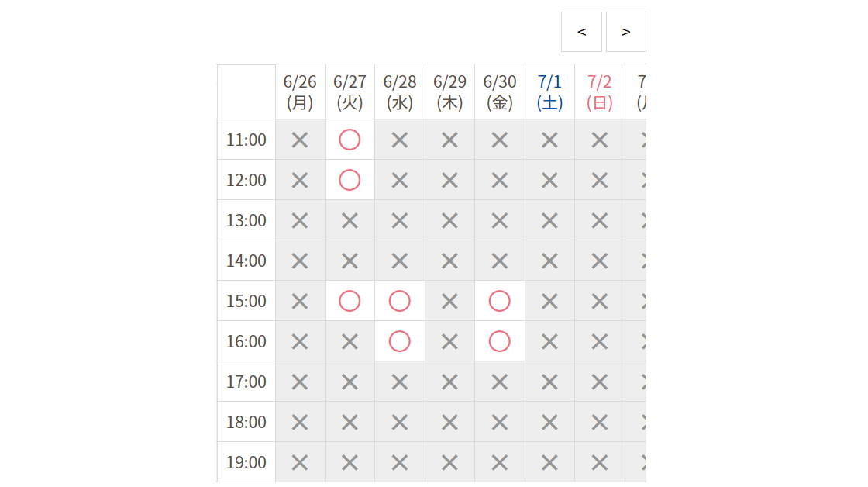Choose open slot 6/28 at 15:00

click(x=399, y=301)
